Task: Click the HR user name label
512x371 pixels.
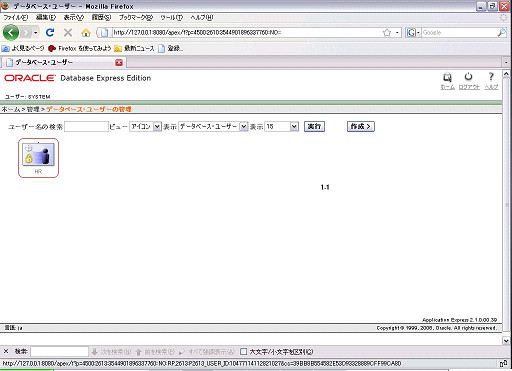Action: pos(38,172)
